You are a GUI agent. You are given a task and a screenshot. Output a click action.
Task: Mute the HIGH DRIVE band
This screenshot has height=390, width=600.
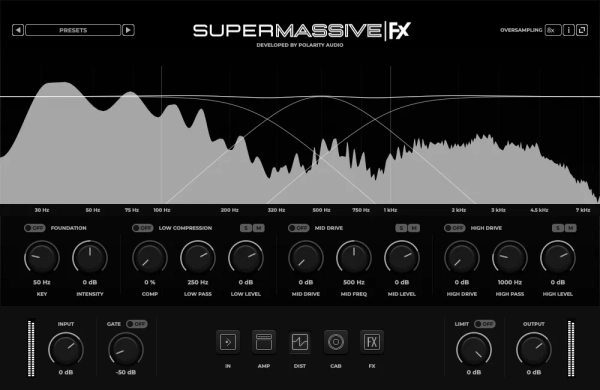coord(571,228)
